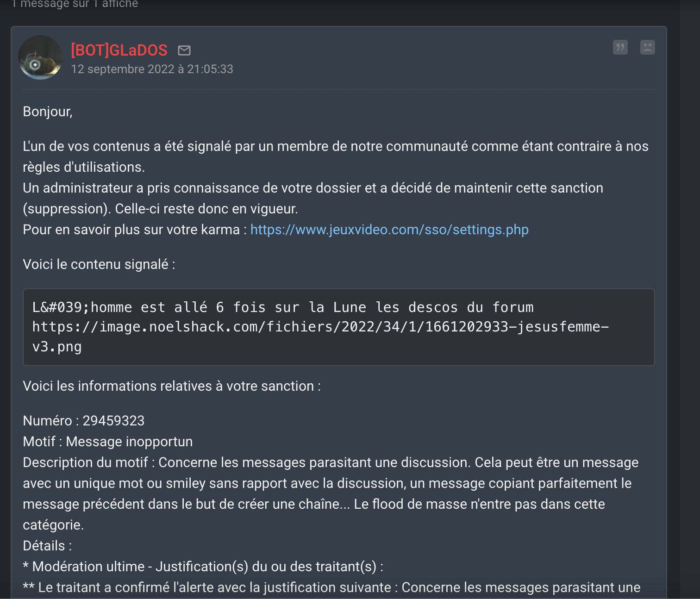Click inside the reported content code block
This screenshot has width=700, height=599.
(x=339, y=327)
